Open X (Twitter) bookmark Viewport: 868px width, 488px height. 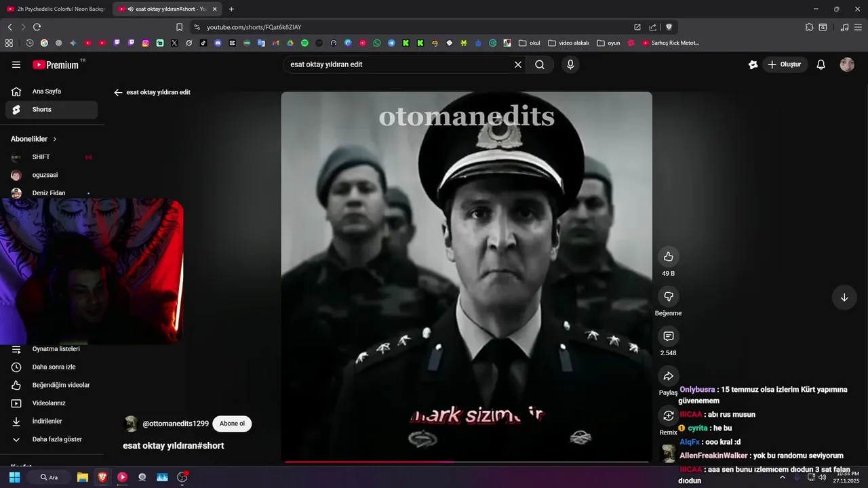(174, 43)
